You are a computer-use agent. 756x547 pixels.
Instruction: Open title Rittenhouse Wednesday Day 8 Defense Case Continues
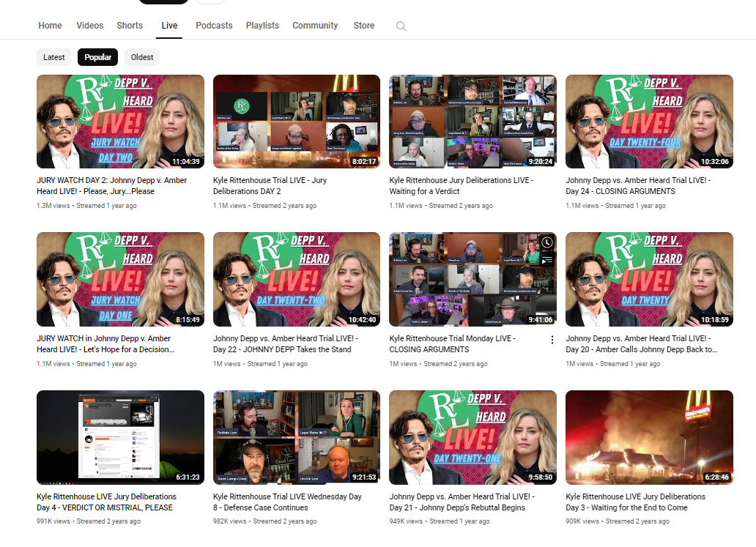287,502
